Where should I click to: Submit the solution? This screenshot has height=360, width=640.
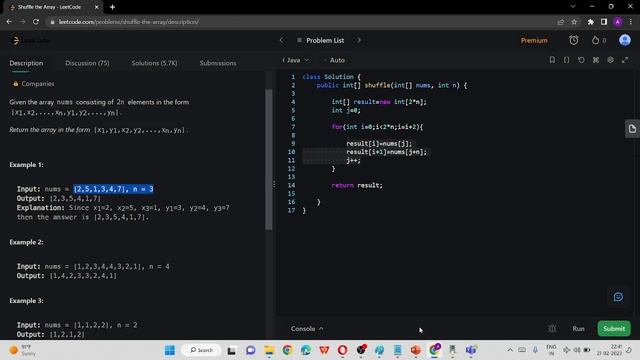[614, 329]
